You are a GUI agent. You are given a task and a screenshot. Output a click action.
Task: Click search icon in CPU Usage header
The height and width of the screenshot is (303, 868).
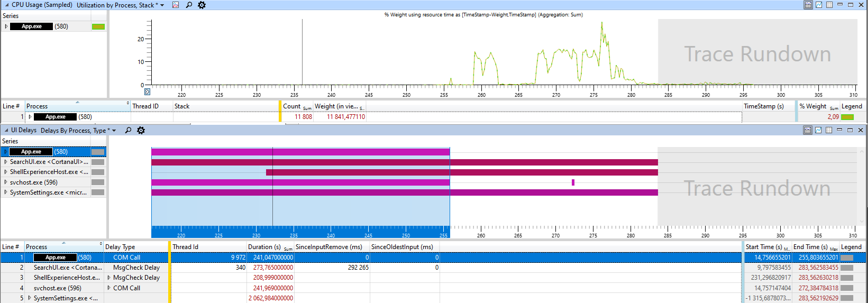pyautogui.click(x=189, y=5)
